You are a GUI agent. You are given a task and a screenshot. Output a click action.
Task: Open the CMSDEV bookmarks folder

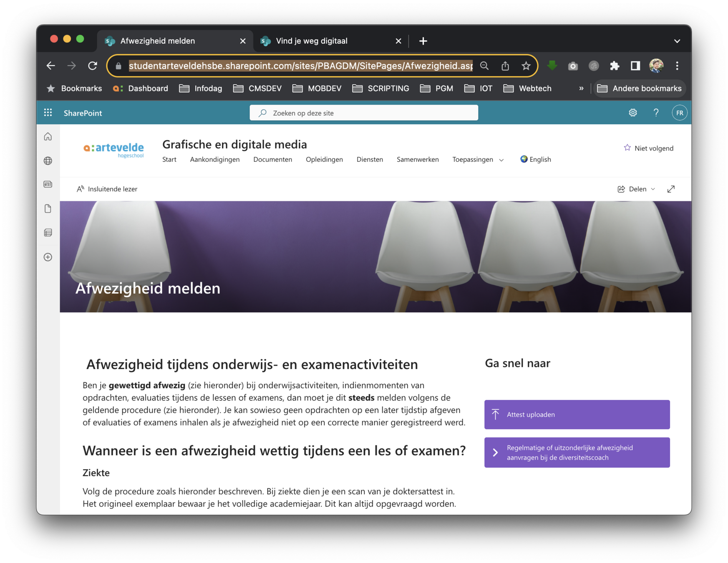(x=257, y=88)
